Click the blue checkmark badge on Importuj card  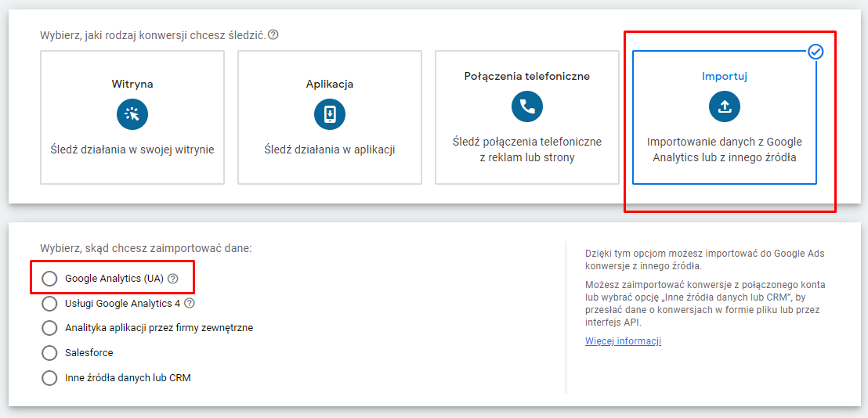tap(816, 52)
